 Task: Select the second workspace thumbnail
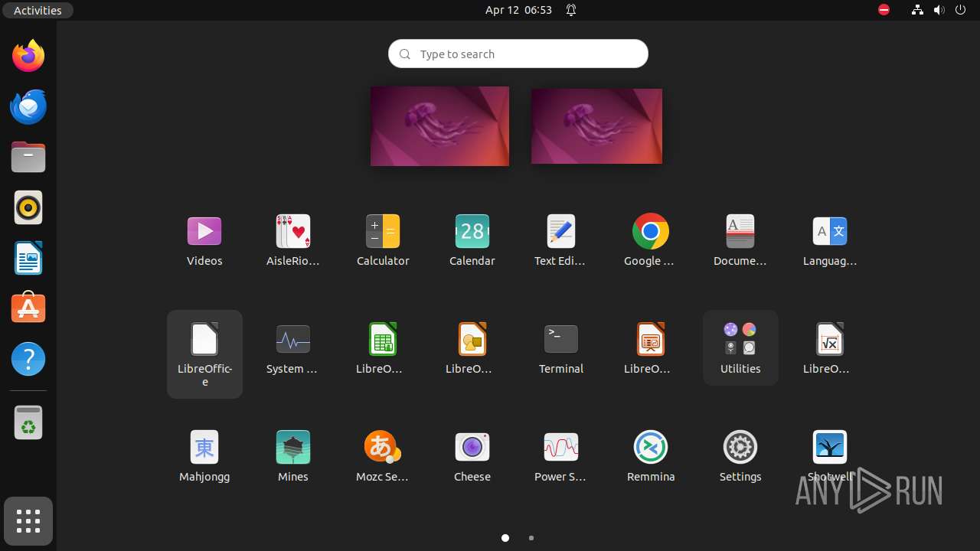coord(596,126)
